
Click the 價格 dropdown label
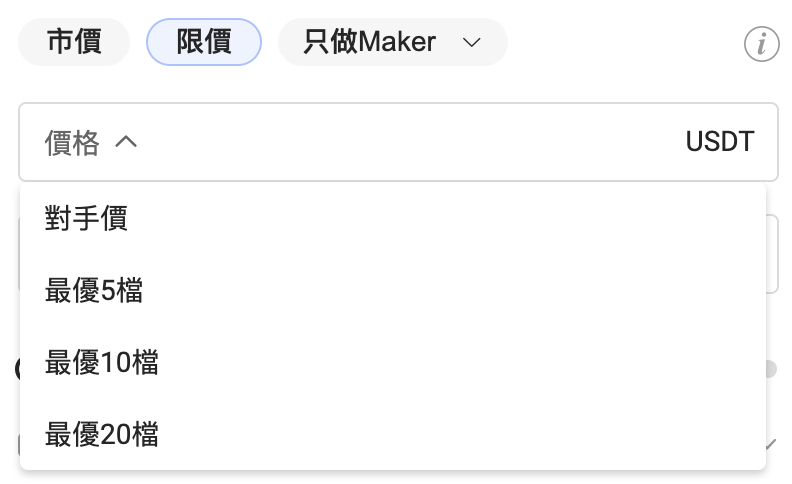72,143
